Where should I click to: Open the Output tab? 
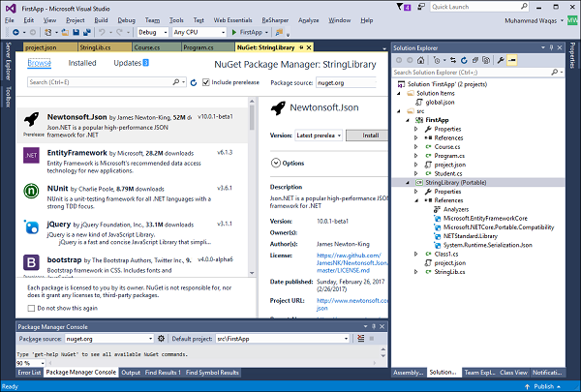coord(131,373)
